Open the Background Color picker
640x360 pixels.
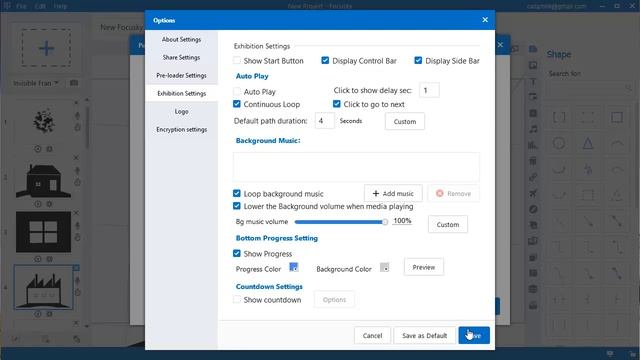[x=384, y=267]
